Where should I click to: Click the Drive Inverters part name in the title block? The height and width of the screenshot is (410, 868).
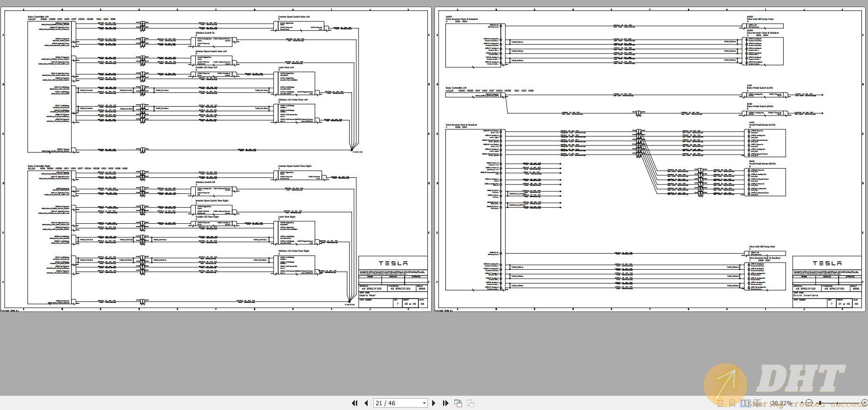(x=805, y=295)
